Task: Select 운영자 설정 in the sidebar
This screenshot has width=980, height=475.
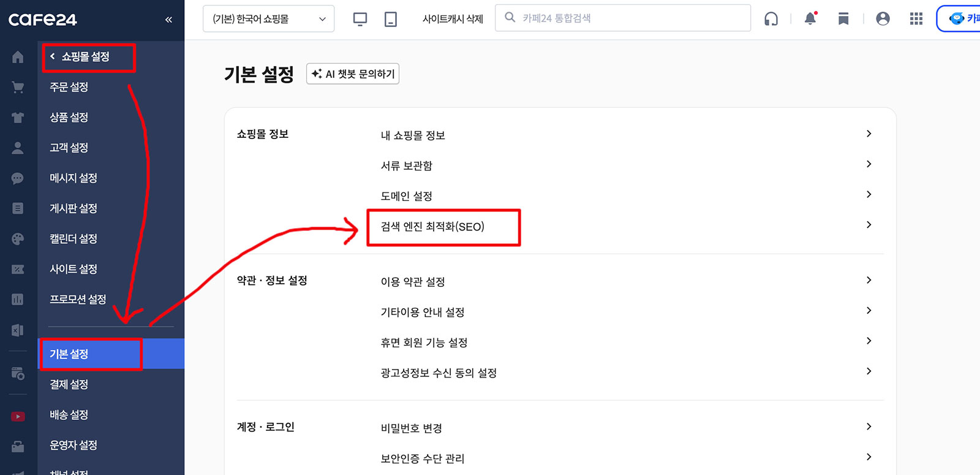Action: coord(73,445)
